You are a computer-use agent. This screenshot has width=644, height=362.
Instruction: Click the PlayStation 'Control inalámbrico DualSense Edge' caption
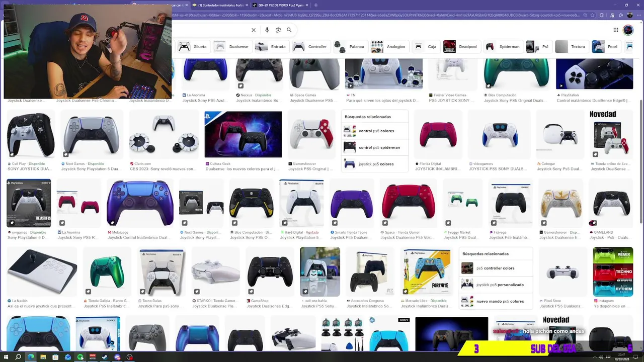tap(594, 100)
